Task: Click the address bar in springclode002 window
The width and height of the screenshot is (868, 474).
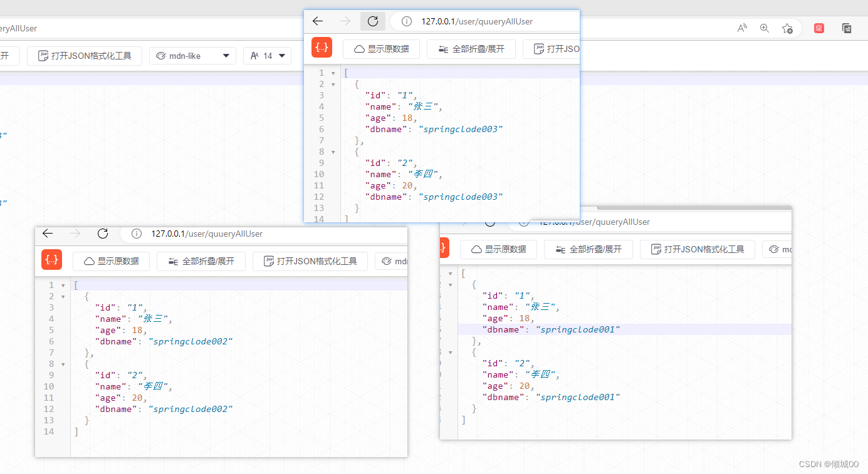Action: 264,234
